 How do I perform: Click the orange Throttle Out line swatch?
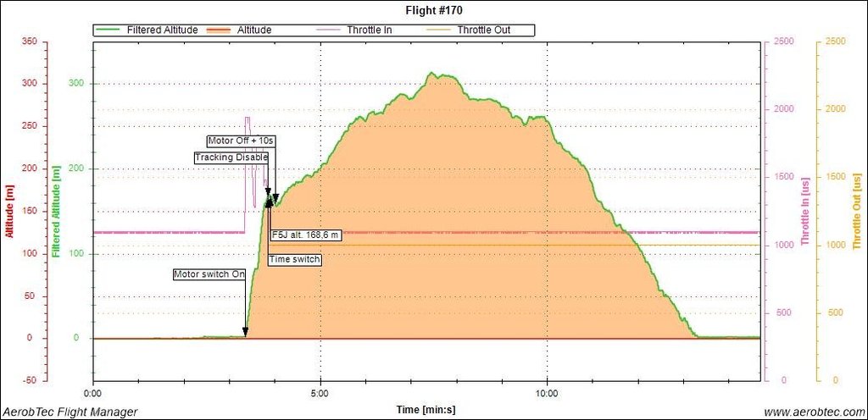point(438,30)
